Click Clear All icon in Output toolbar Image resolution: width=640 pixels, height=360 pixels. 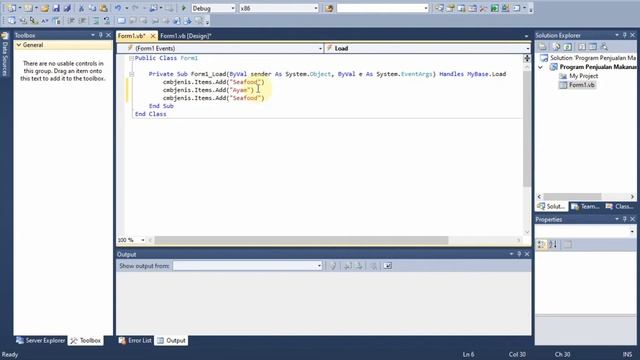[373, 266]
